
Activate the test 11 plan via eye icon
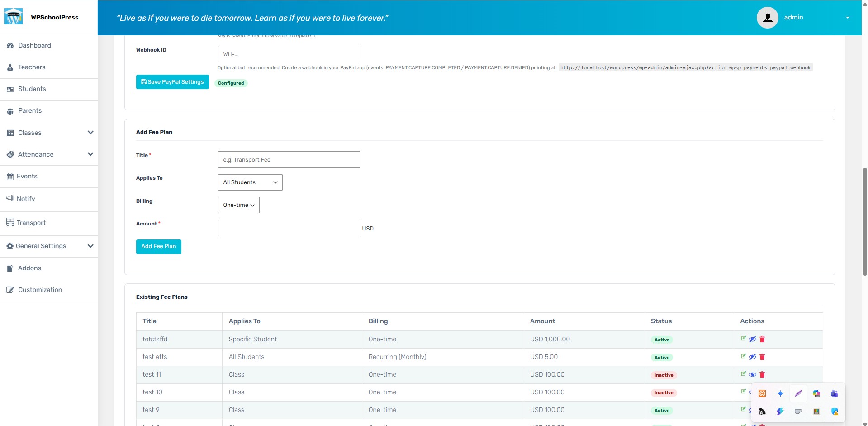click(753, 374)
